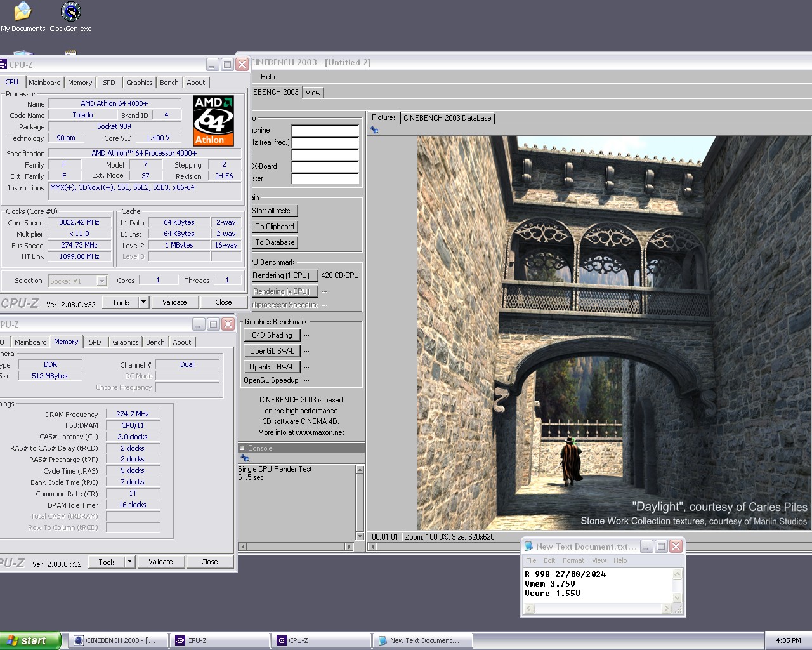Click the small icon under Pictures tab

(x=374, y=130)
